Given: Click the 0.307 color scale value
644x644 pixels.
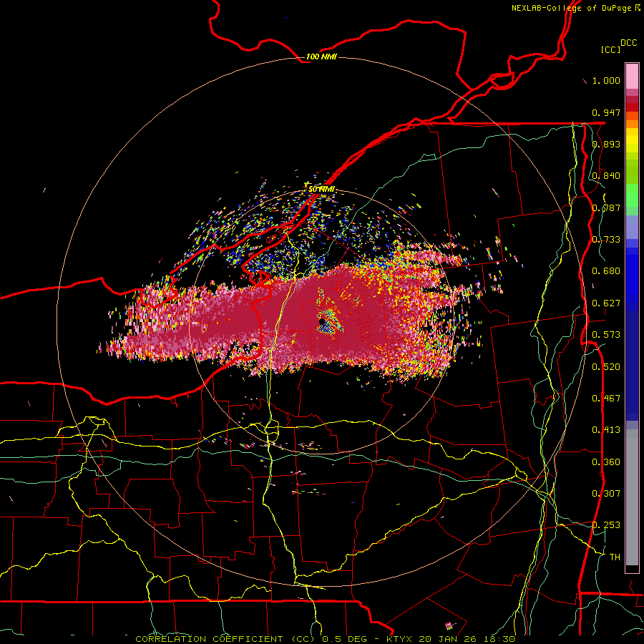Looking at the screenshot, I should tap(606, 494).
